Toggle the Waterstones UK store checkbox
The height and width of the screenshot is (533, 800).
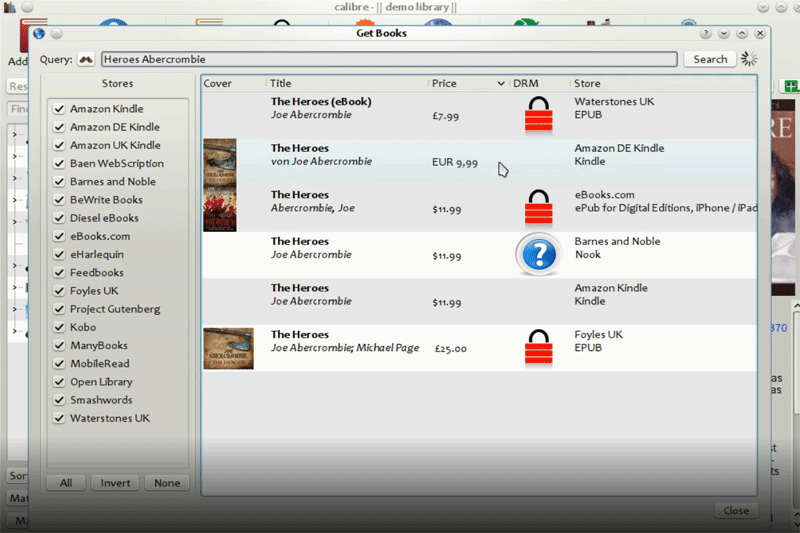click(x=59, y=418)
